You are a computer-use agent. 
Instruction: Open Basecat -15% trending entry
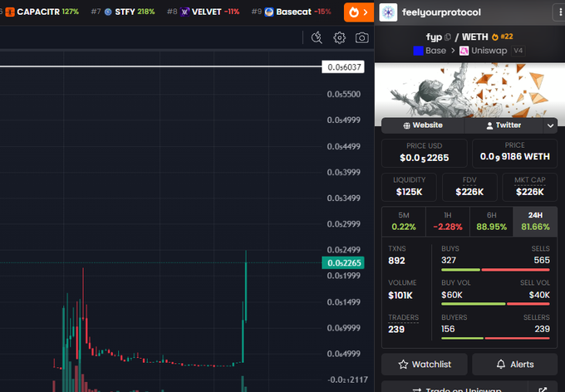click(x=292, y=12)
